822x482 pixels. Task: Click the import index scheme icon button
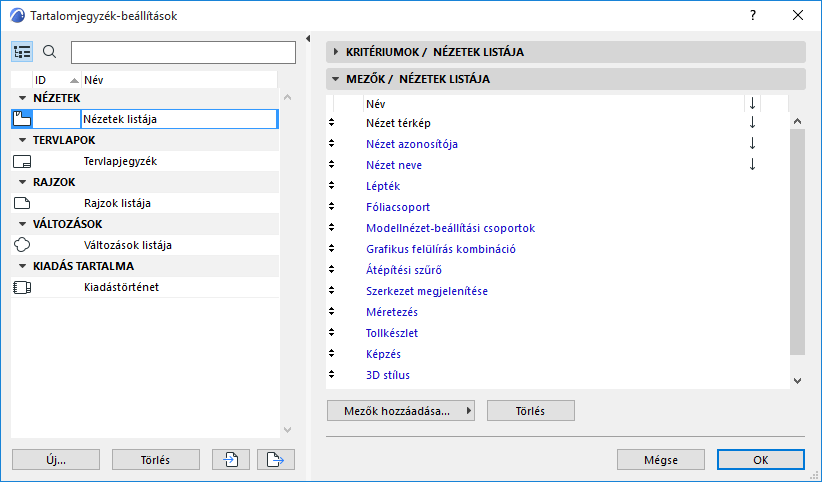pos(231,460)
